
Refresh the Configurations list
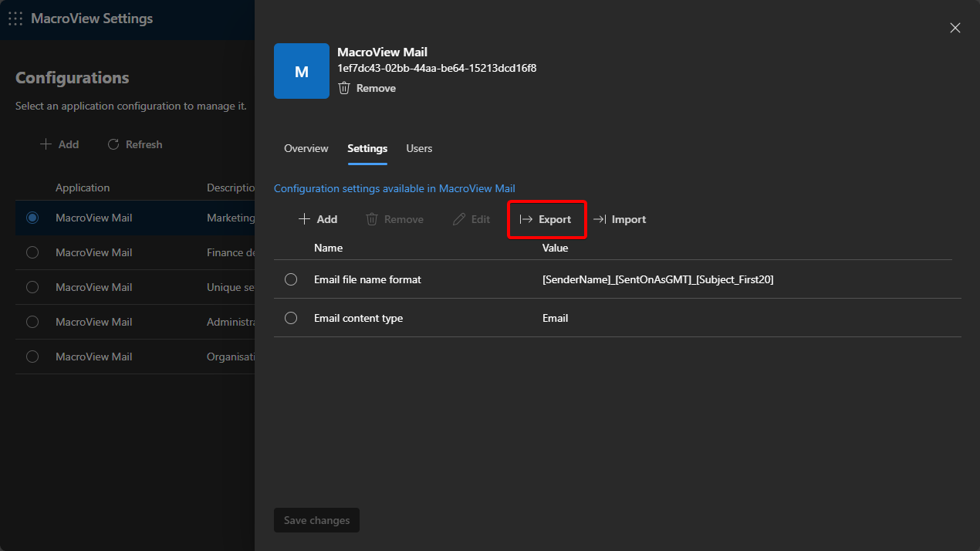tap(135, 144)
